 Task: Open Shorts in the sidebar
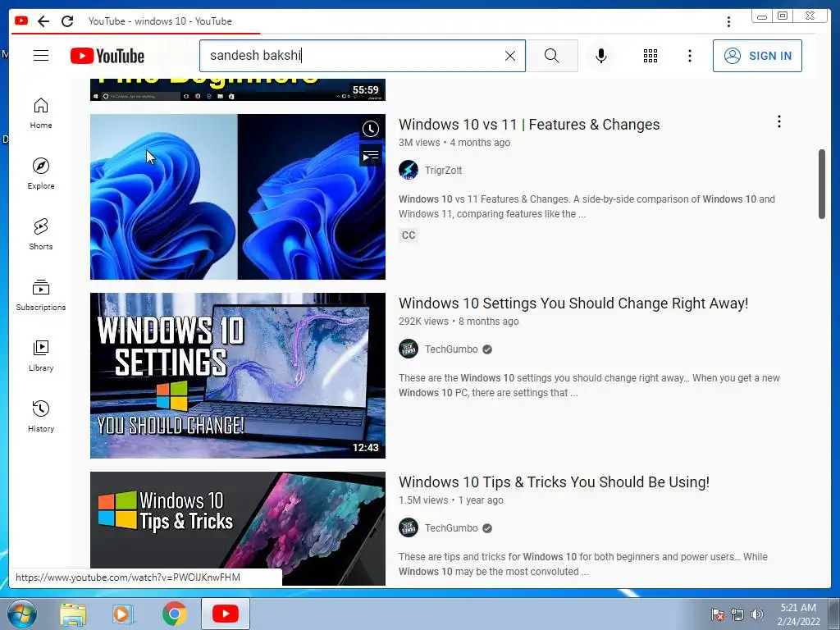41,234
